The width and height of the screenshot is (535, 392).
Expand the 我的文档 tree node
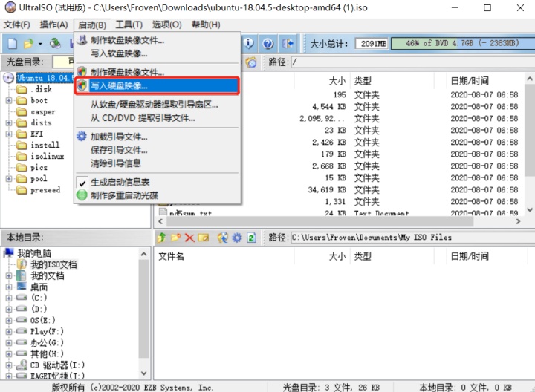(9, 275)
